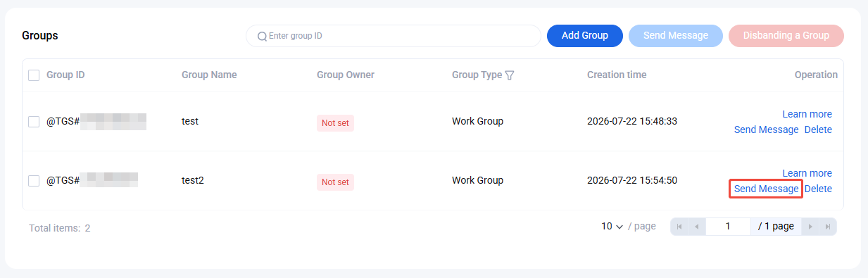Click Send Message for group test2
The image size is (868, 278).
766,189
